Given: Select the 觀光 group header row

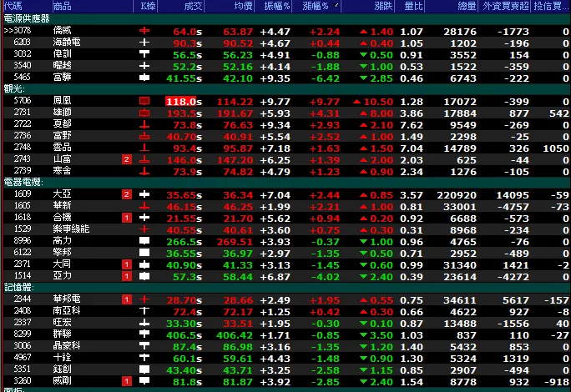Looking at the screenshot, I should coord(285,88).
